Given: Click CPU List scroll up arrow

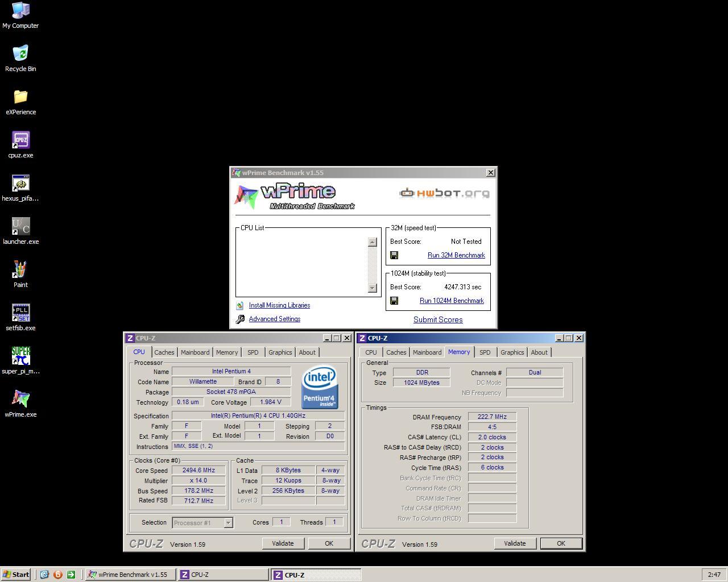Looking at the screenshot, I should tap(373, 242).
